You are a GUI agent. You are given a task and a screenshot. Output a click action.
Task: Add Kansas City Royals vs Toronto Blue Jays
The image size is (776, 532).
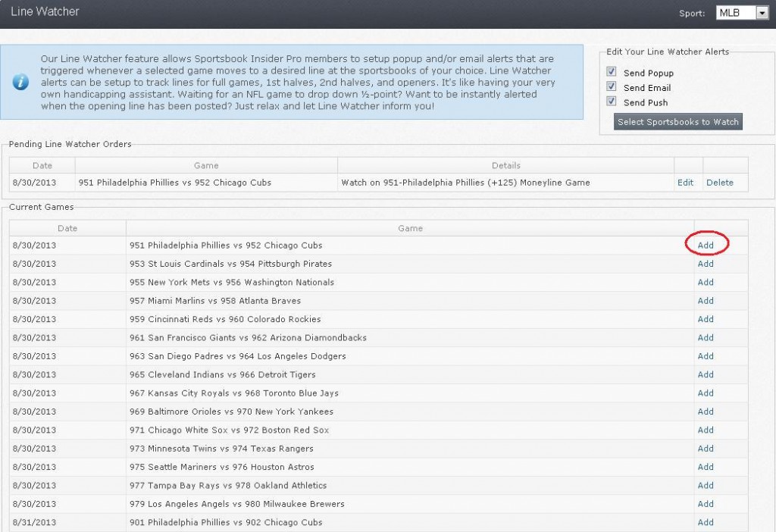706,393
